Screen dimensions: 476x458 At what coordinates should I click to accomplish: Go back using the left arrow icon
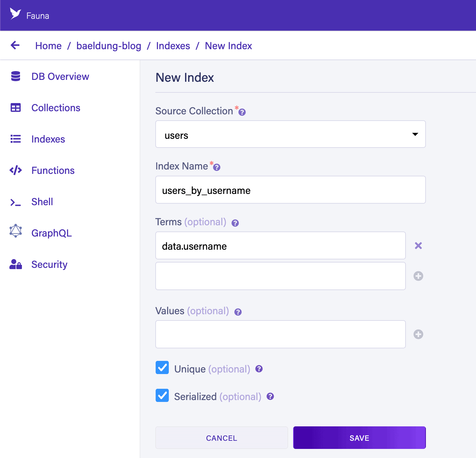click(x=15, y=45)
